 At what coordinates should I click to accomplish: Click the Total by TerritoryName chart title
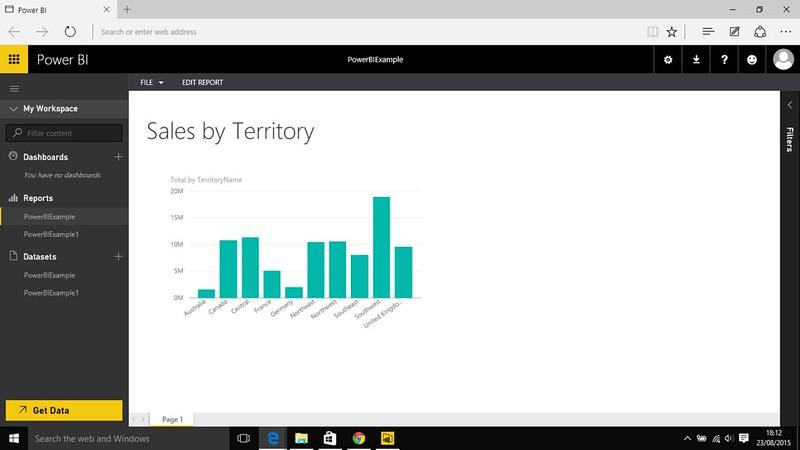(206, 180)
